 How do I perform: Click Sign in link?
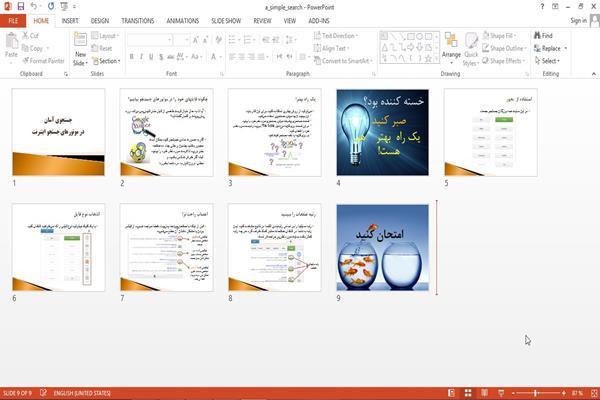coord(578,21)
